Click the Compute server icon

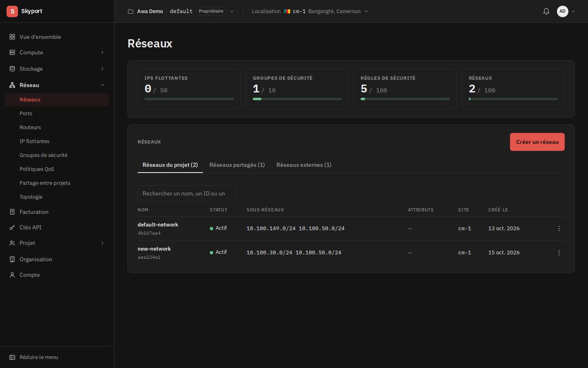coord(12,52)
